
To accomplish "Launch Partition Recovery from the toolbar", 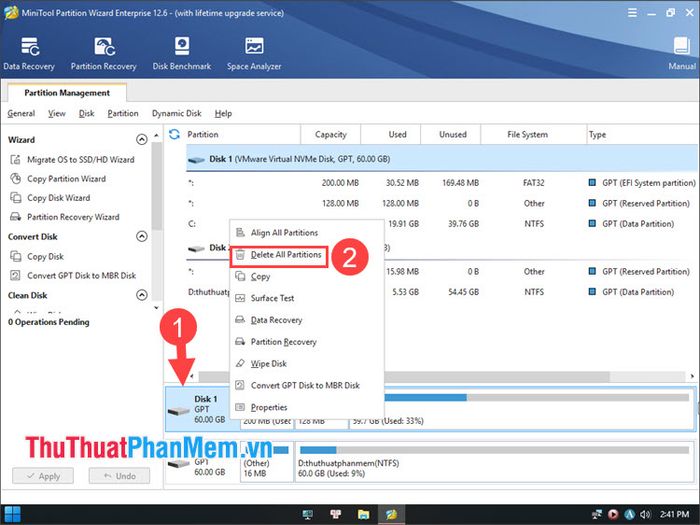I will click(104, 54).
